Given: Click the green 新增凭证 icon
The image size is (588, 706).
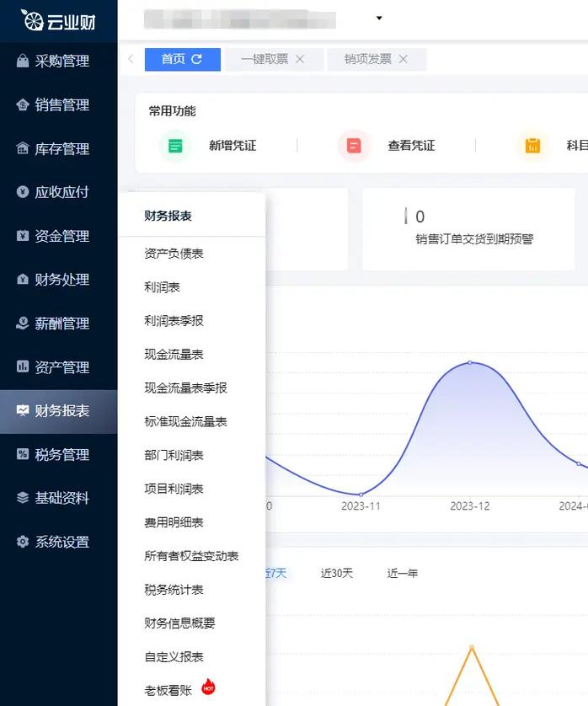Looking at the screenshot, I should [x=175, y=146].
